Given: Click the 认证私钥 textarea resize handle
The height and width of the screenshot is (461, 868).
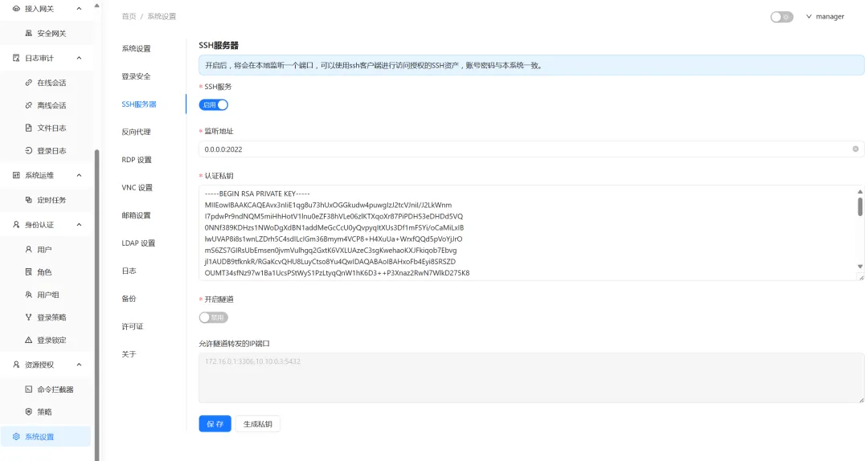Looking at the screenshot, I should (x=861, y=277).
